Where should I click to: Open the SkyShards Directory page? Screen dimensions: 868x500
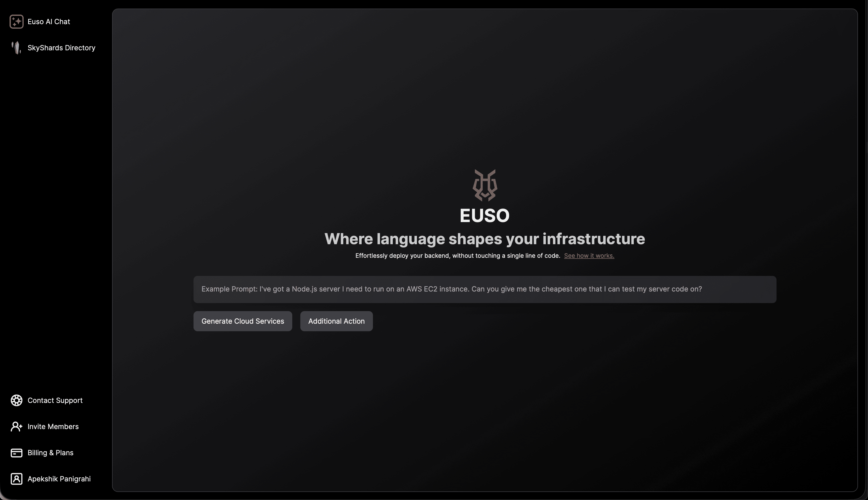[x=61, y=48]
